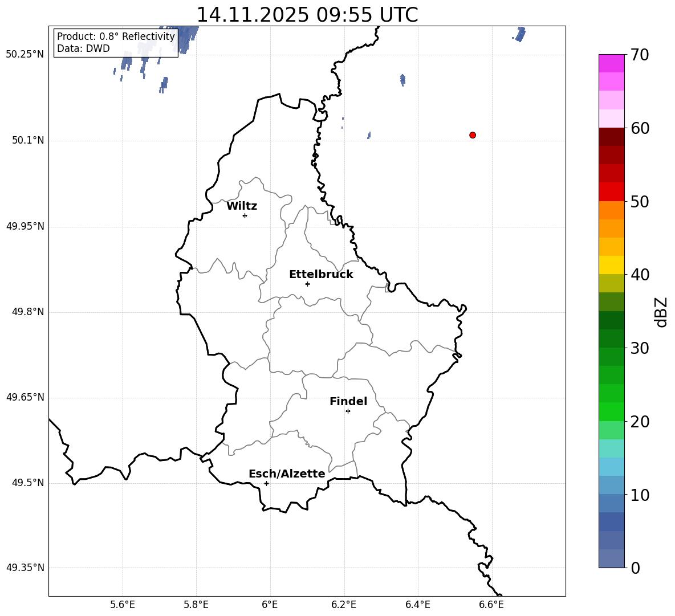The height and width of the screenshot is (616, 675).
Task: Click the radar echo in the top-right corner
Action: [520, 34]
